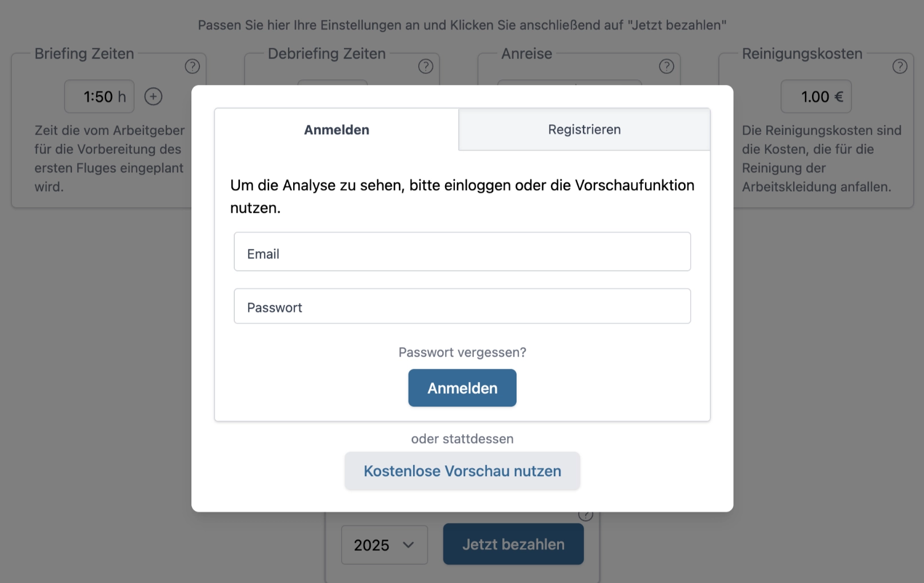This screenshot has height=583, width=924.
Task: Open the 2025 year dropdown
Action: (x=384, y=545)
